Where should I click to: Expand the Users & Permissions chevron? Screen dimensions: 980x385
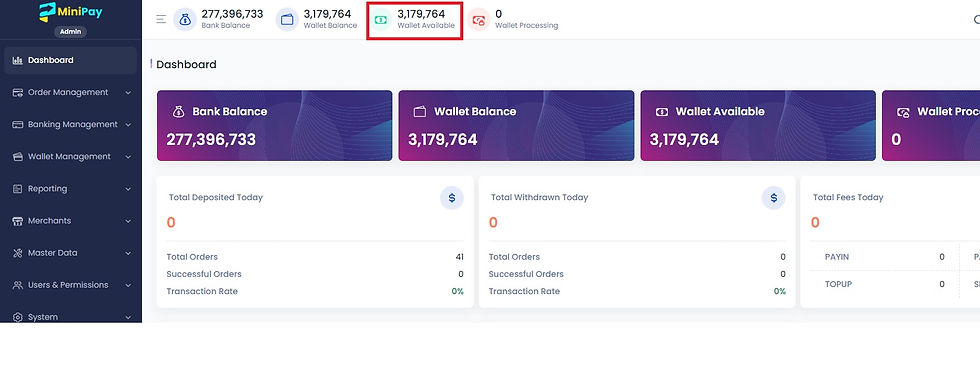[x=128, y=285]
